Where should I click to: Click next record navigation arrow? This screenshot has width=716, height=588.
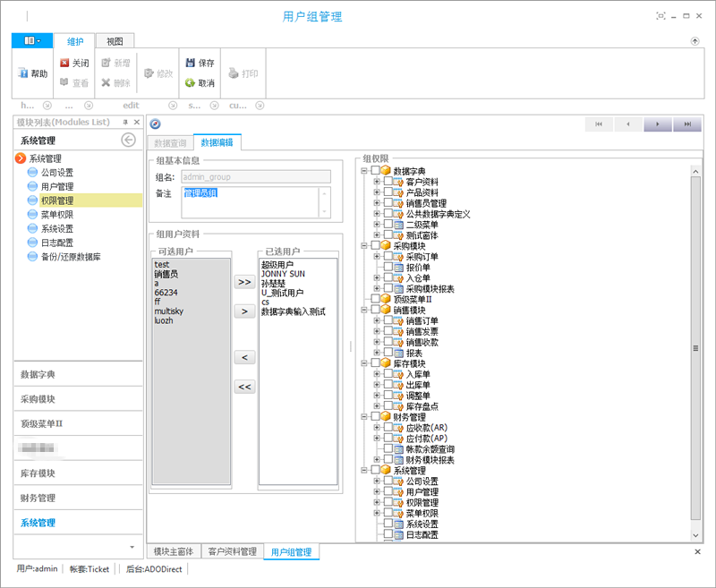point(658,124)
